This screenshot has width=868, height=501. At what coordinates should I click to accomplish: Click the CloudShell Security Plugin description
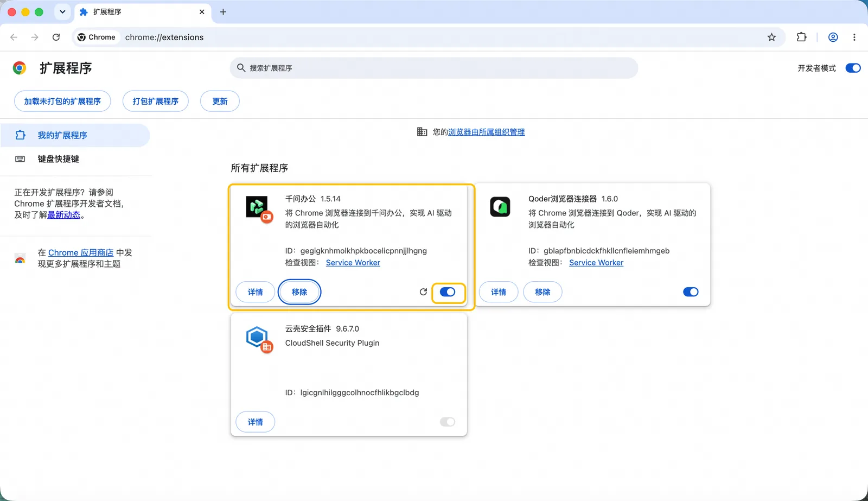point(332,343)
